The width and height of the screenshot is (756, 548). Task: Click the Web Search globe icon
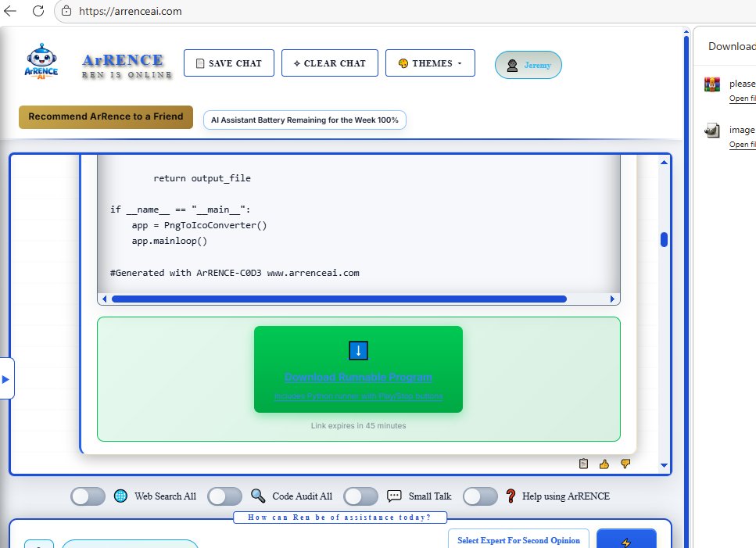120,496
